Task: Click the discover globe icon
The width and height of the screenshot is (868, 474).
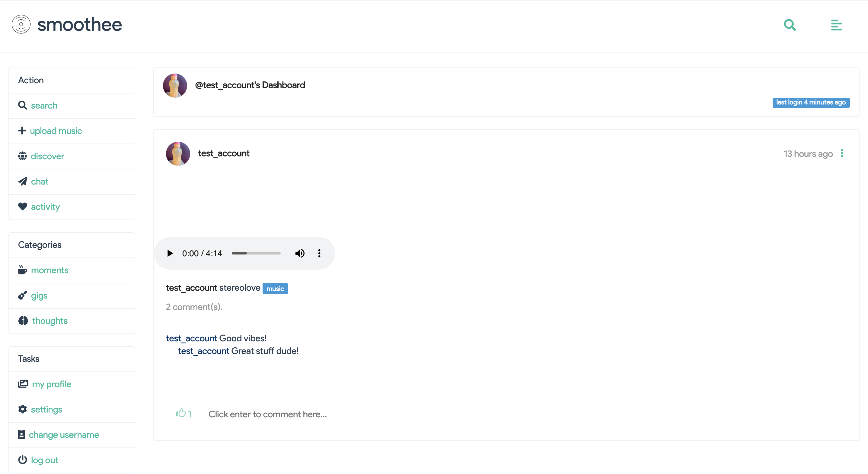Action: click(23, 156)
